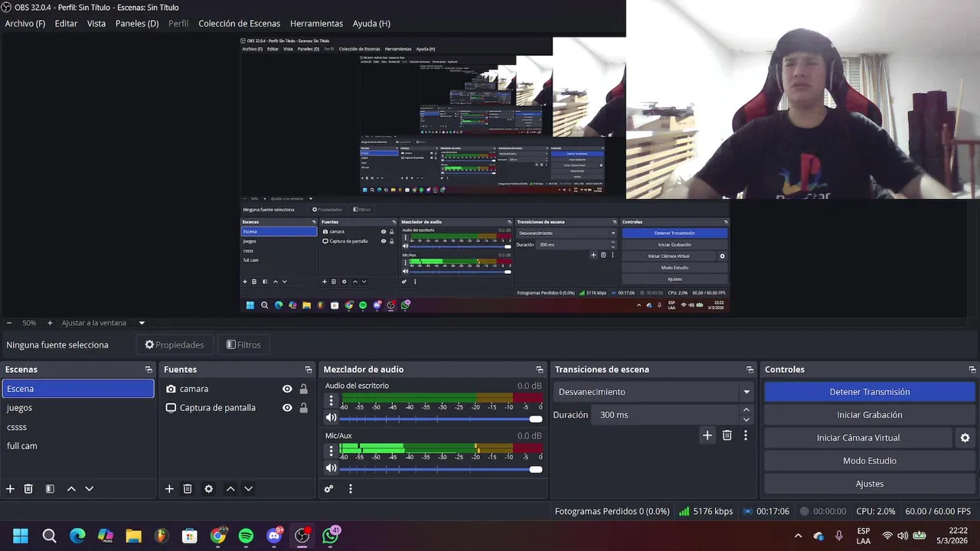The image size is (980, 551).
Task: Undock the Transiciones de escena panel
Action: pos(750,370)
